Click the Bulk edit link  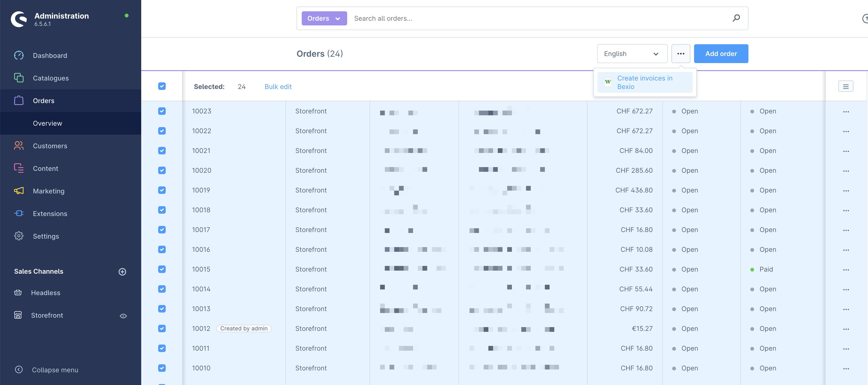point(278,87)
